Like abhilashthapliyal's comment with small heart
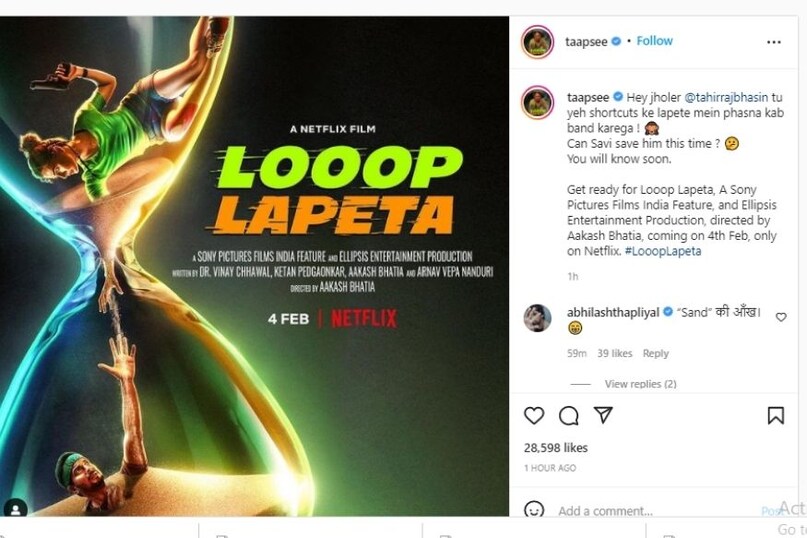Image resolution: width=807 pixels, height=538 pixels. (x=781, y=317)
